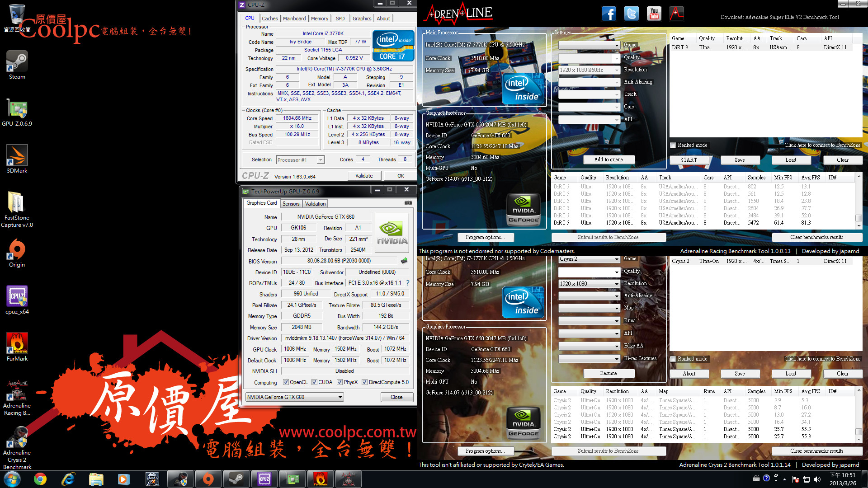This screenshot has height=488, width=868.
Task: Toggle Ranked mode in DiRT 3 benchmark
Action: (x=673, y=145)
